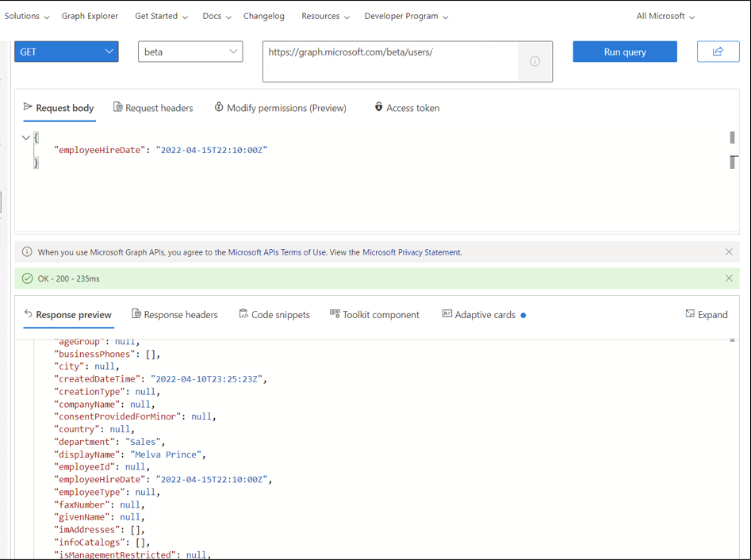Screen dimensions: 751x560
Task: Collapse the JSON request body with the chevron
Action: (26, 138)
